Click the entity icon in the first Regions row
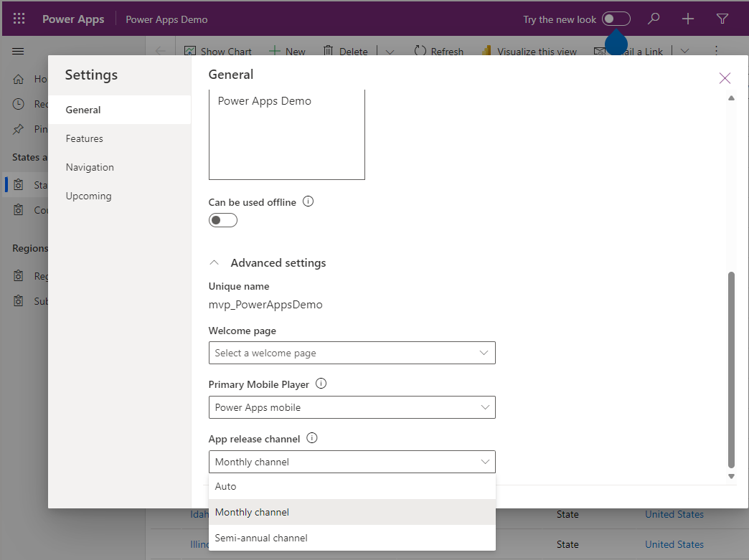Image resolution: width=749 pixels, height=560 pixels. [x=18, y=276]
